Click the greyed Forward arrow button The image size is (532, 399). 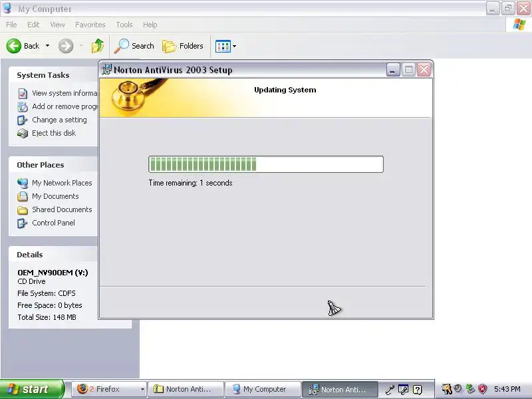66,46
